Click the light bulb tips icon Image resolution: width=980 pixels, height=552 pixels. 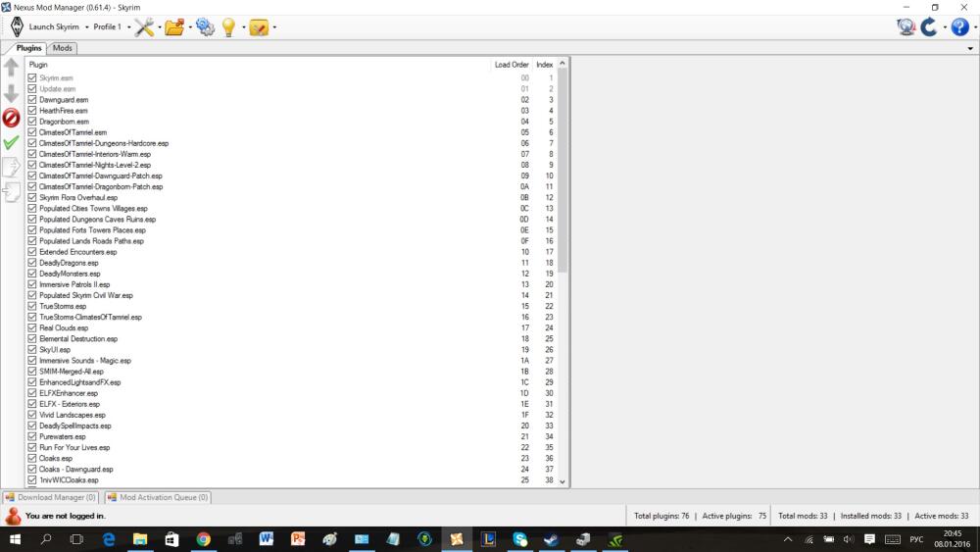click(x=228, y=26)
